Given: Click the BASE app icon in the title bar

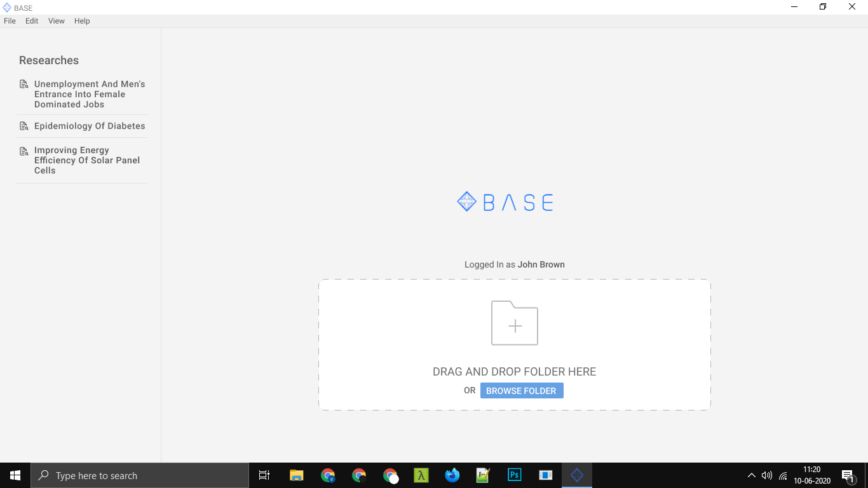Looking at the screenshot, I should point(7,8).
